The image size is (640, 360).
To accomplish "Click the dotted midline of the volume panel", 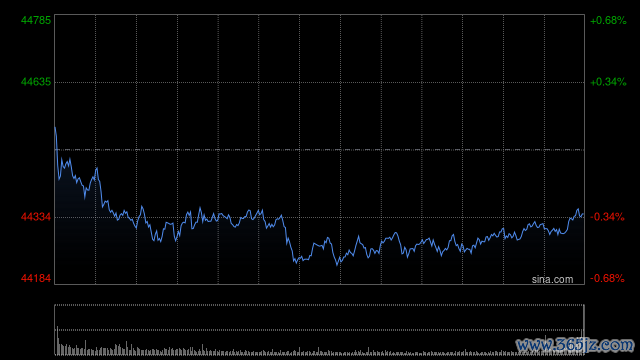I will pyautogui.click(x=319, y=330).
